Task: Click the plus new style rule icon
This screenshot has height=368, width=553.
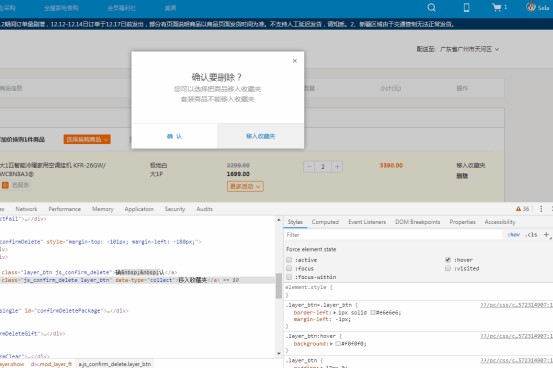Action: pos(546,235)
